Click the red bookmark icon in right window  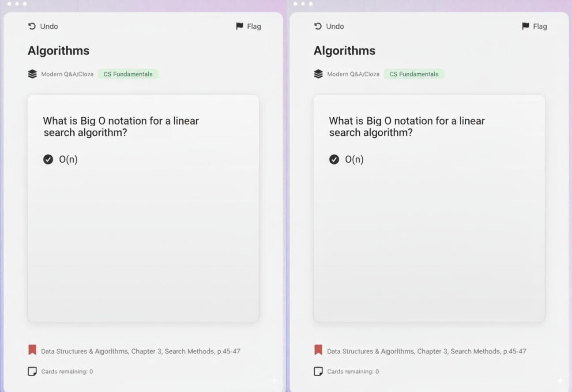click(x=318, y=350)
